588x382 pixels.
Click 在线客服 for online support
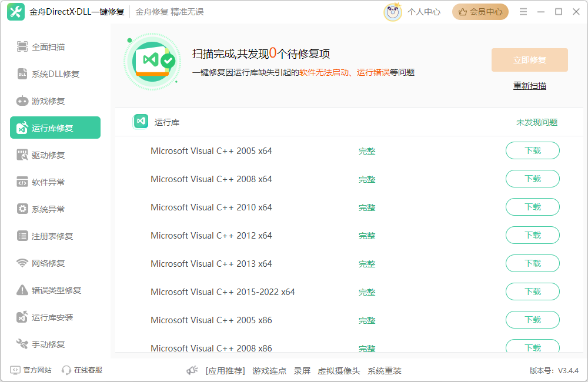[x=82, y=370]
